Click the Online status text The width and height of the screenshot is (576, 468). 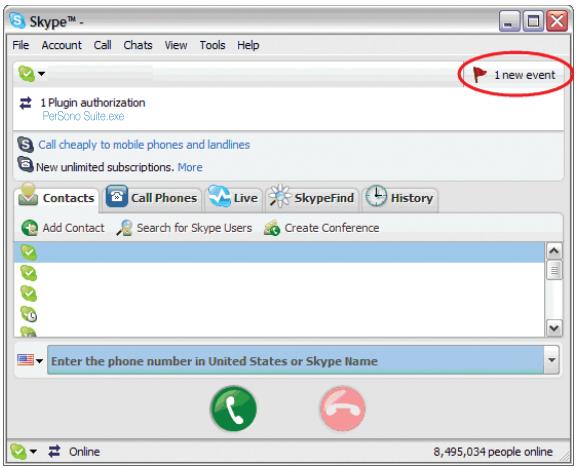[84, 451]
